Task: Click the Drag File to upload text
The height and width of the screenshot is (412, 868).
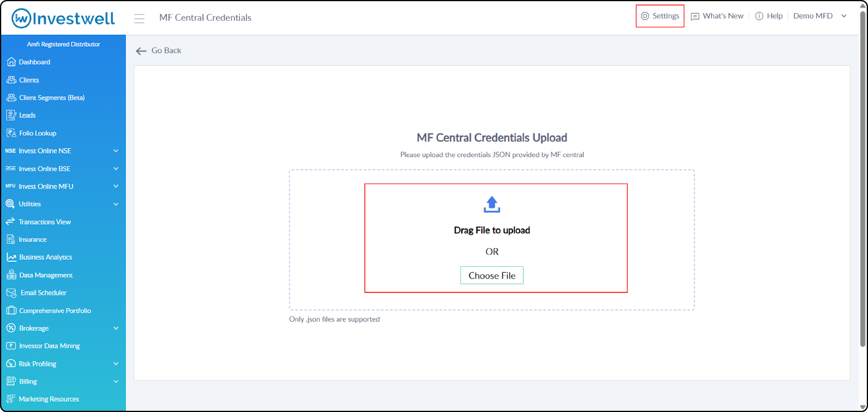Action: click(492, 230)
